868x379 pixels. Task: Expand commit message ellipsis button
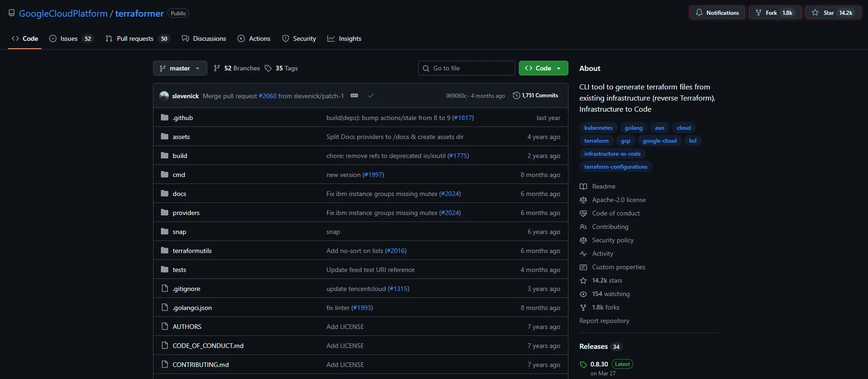pos(354,96)
